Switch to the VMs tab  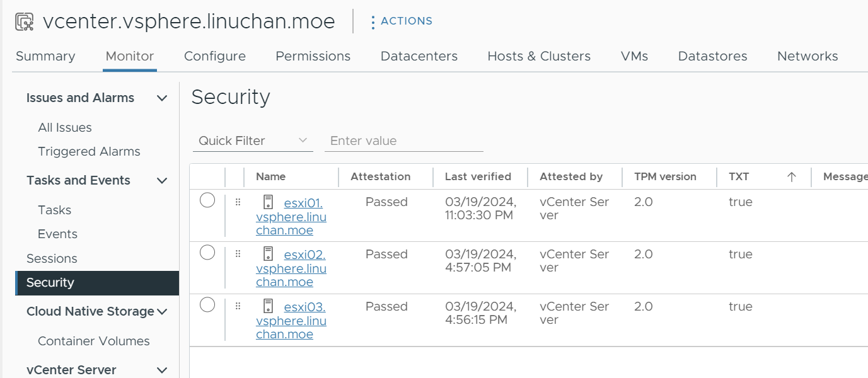click(x=634, y=56)
